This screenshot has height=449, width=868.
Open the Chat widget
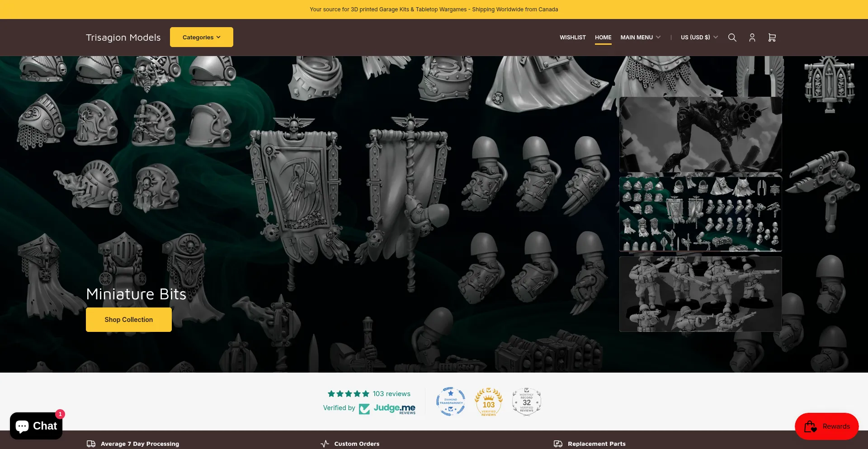pos(36,426)
